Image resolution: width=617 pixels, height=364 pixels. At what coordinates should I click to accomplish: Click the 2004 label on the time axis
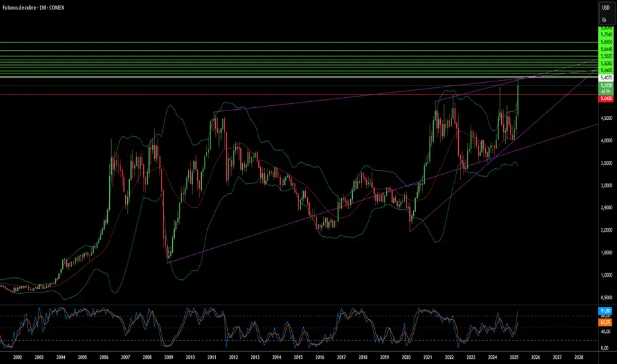(x=61, y=357)
